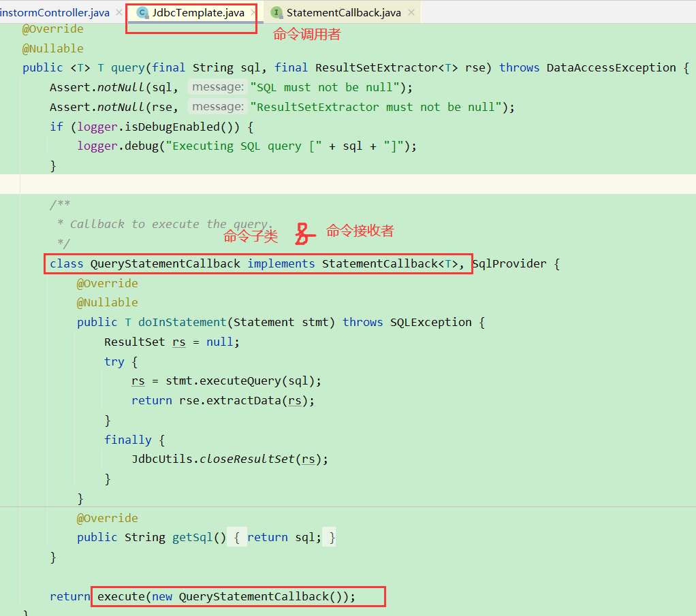Switch to the JdbcTemplate.java tab
The image size is (696, 616).
(x=198, y=13)
